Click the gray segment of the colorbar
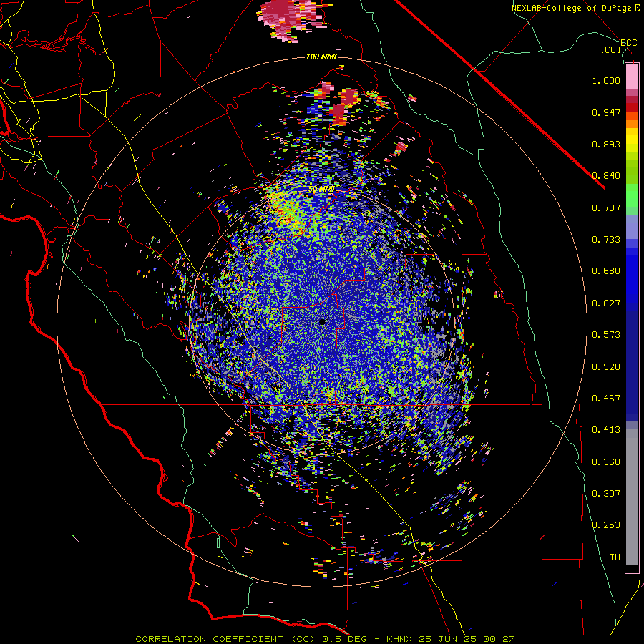The width and height of the screenshot is (644, 644). (632, 497)
